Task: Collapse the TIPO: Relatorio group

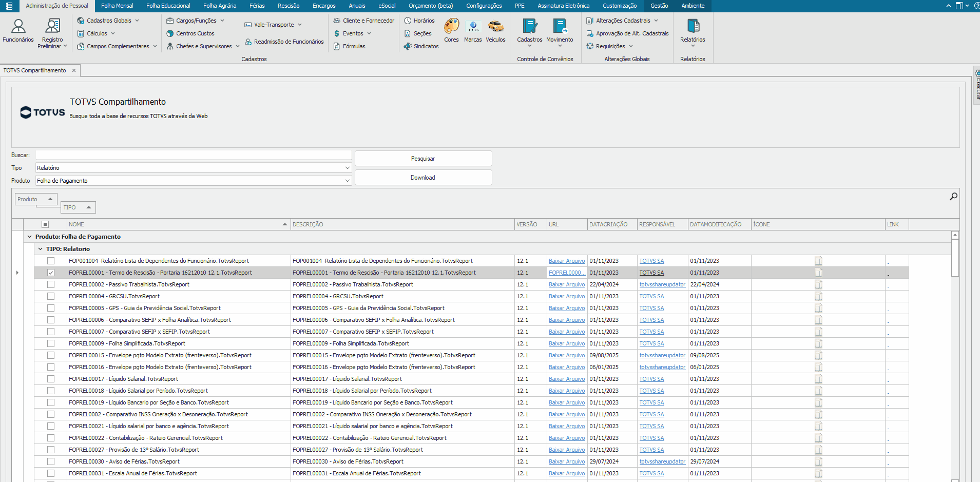Action: point(41,249)
